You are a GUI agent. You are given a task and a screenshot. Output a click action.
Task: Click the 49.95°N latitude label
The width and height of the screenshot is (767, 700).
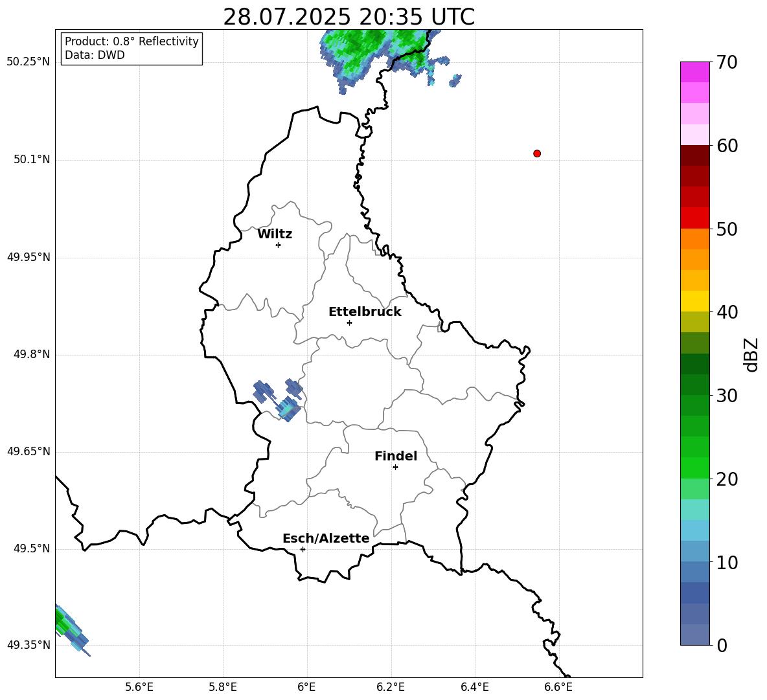coord(29,256)
